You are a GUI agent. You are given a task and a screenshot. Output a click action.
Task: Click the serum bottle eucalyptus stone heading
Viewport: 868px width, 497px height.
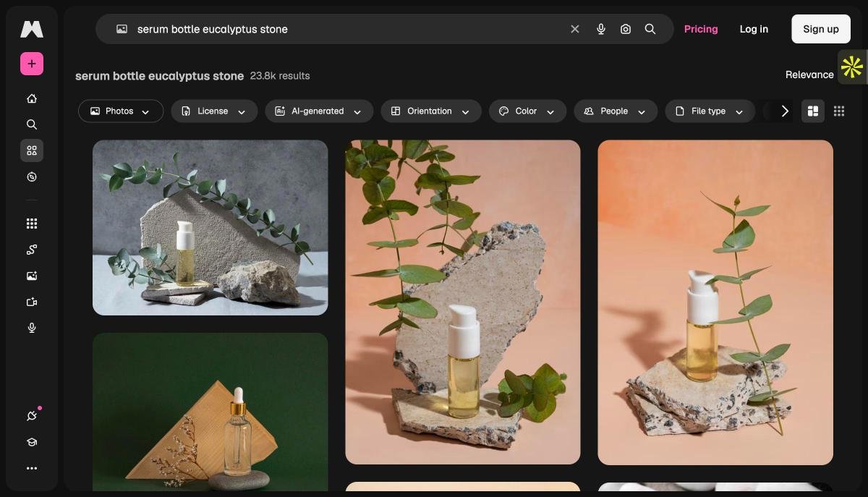159,75
